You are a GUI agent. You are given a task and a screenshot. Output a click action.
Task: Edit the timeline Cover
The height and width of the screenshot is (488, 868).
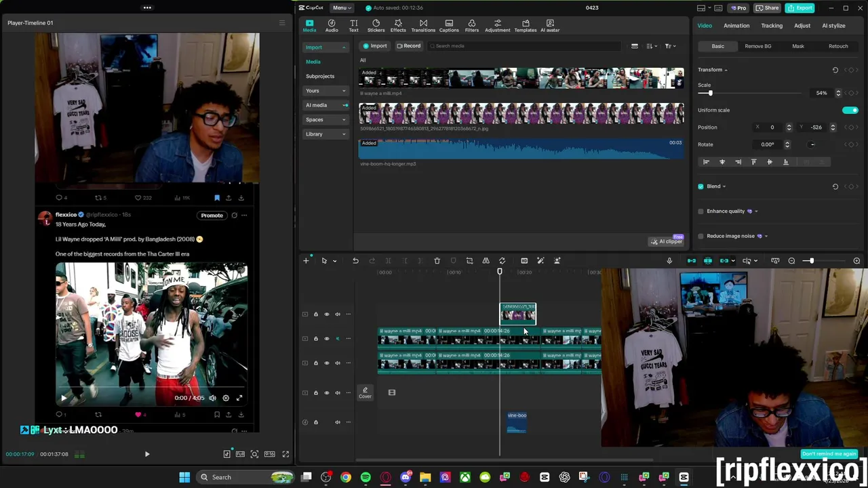point(365,392)
